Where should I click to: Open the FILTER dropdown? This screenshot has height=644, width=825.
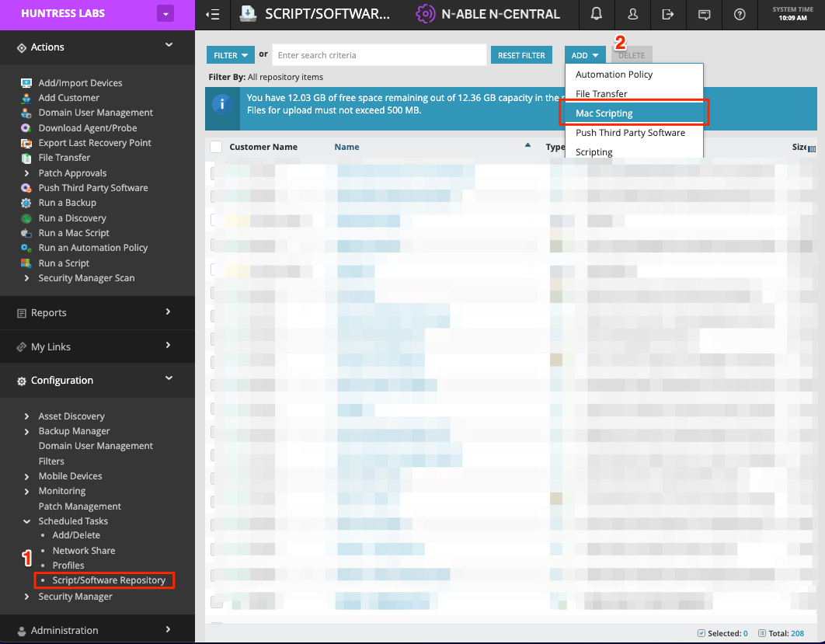click(231, 55)
